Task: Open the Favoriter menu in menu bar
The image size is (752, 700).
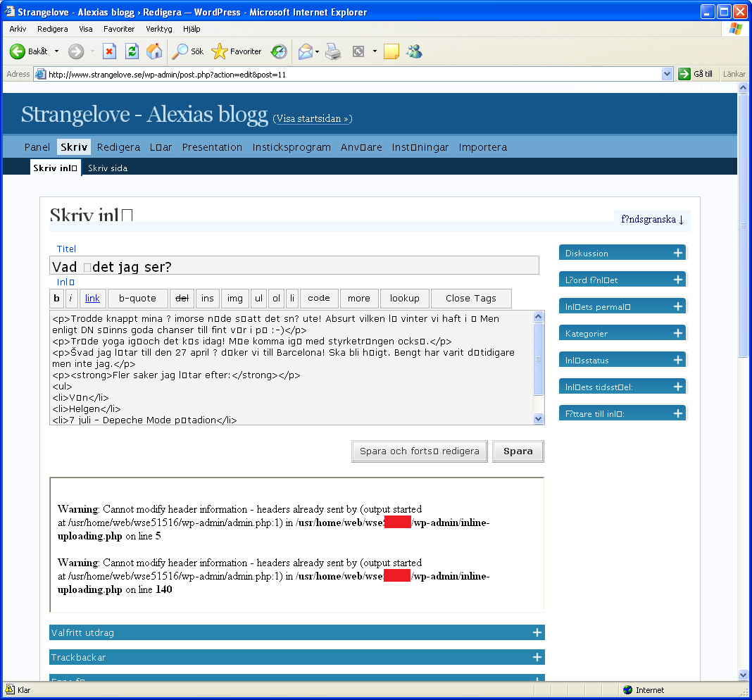Action: [x=119, y=29]
